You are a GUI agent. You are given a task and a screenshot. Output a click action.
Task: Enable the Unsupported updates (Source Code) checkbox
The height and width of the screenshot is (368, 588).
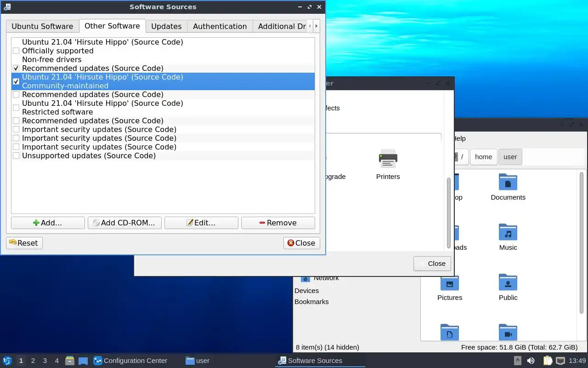tap(16, 155)
